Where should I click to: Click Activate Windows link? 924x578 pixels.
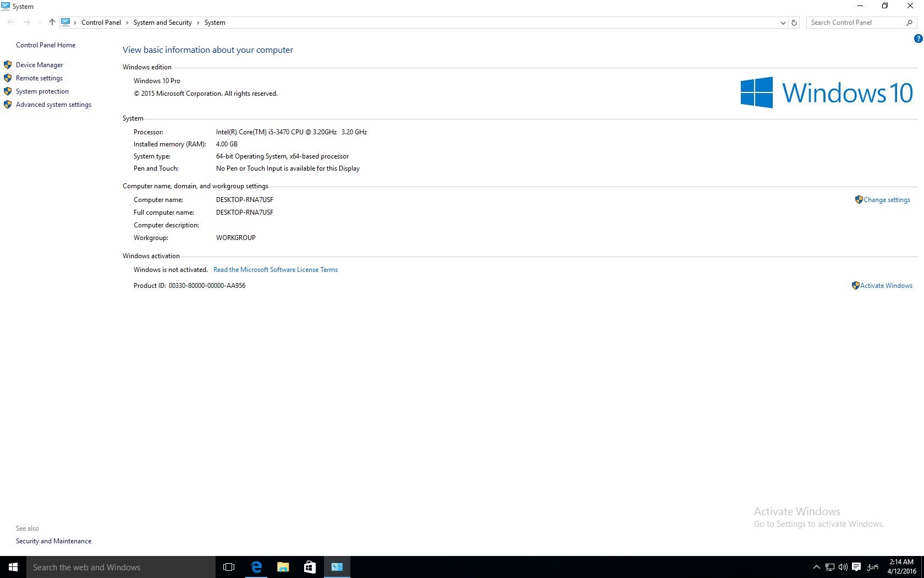pos(886,286)
